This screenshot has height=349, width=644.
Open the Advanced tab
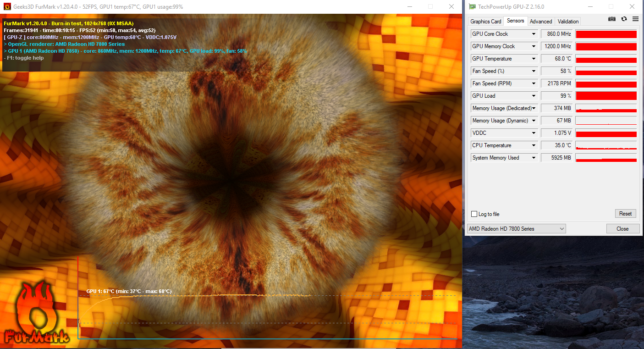[x=541, y=22]
